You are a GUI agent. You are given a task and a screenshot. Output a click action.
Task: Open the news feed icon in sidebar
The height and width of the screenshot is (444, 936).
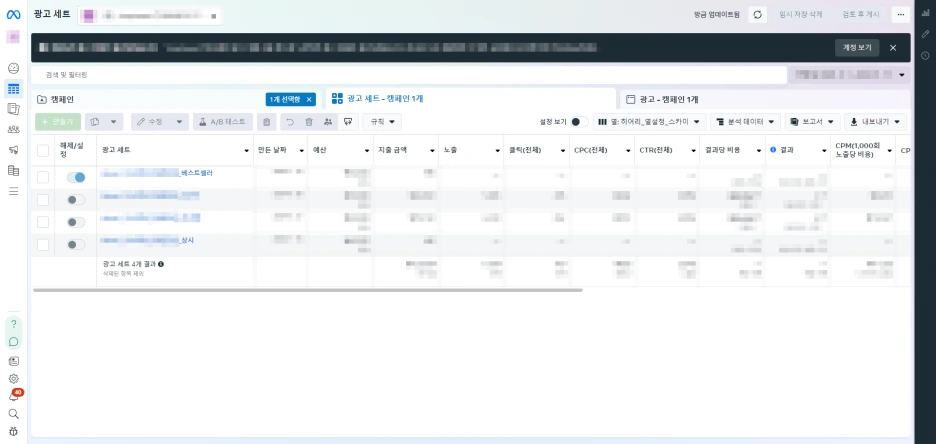[x=13, y=361]
